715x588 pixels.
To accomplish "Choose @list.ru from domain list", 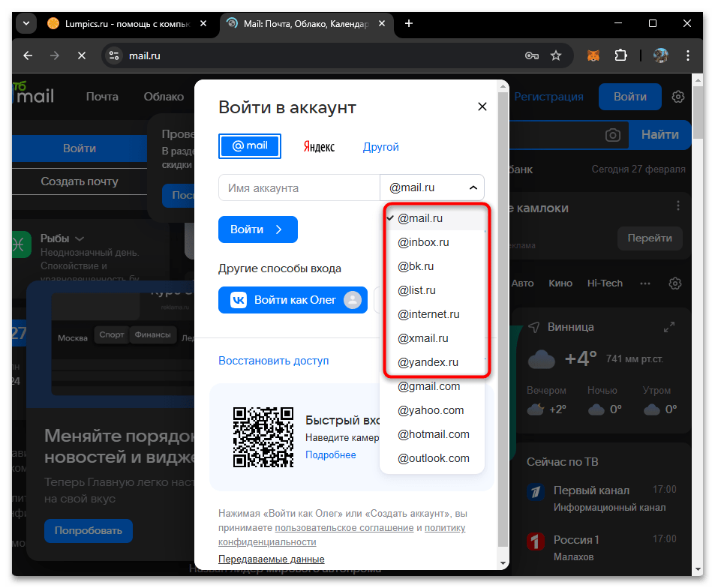I will 432,290.
